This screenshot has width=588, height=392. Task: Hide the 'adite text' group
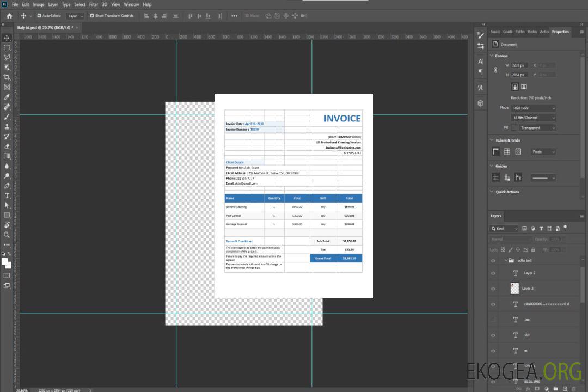(x=493, y=261)
